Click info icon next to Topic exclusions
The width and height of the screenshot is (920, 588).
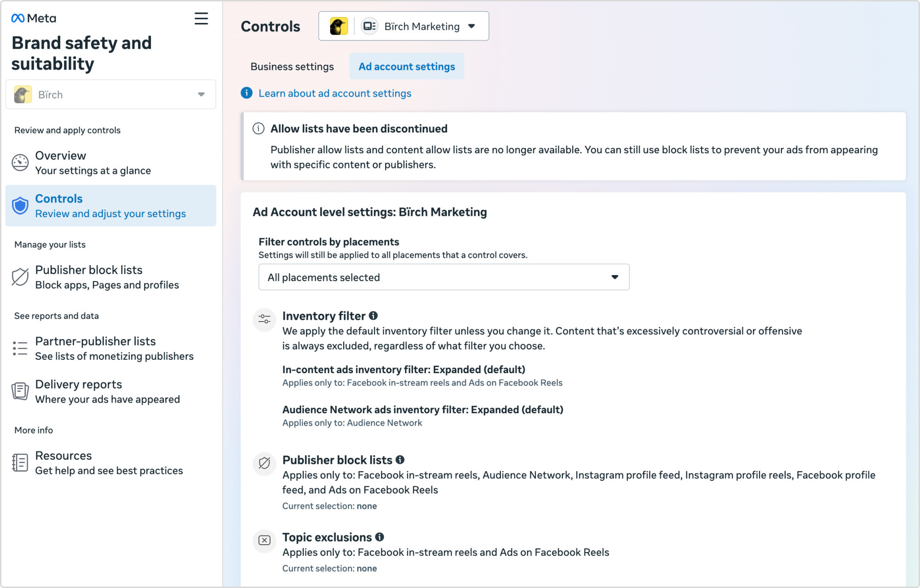coord(379,537)
